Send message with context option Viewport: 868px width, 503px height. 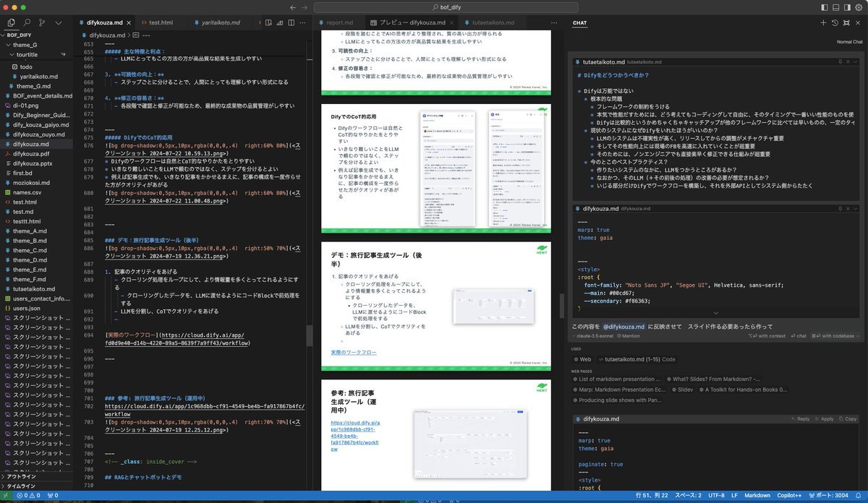tap(767, 336)
